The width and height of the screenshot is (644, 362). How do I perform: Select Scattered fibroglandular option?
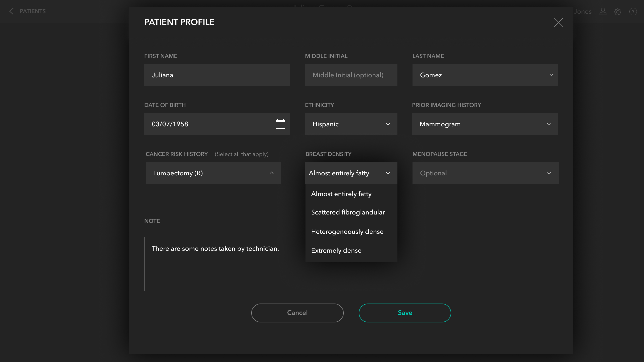tap(348, 212)
